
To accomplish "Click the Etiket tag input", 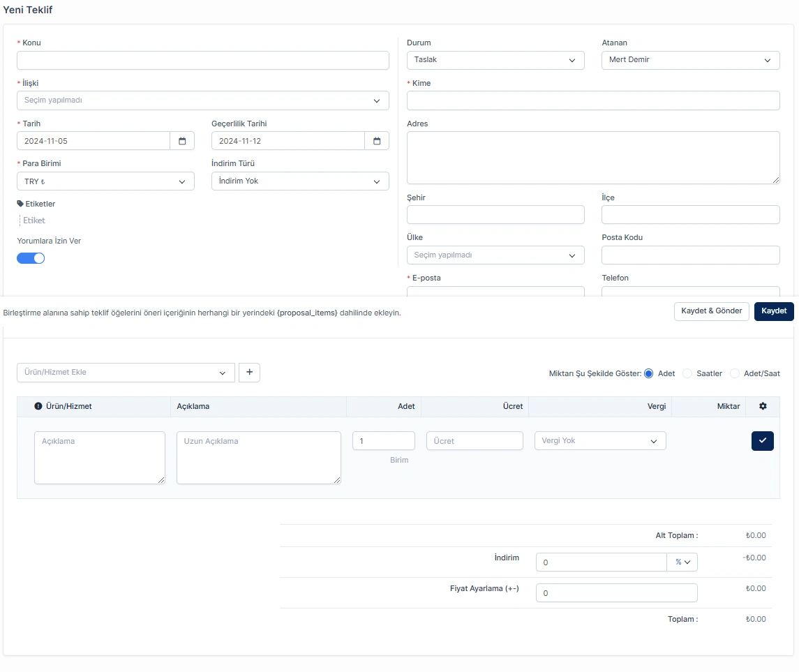I will [34, 221].
